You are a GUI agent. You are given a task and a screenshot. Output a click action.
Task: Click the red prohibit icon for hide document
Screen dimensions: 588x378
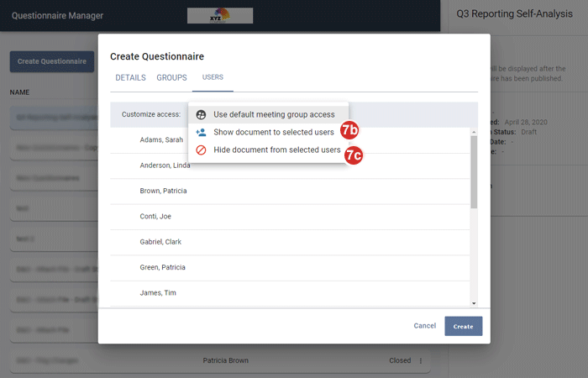tap(201, 150)
